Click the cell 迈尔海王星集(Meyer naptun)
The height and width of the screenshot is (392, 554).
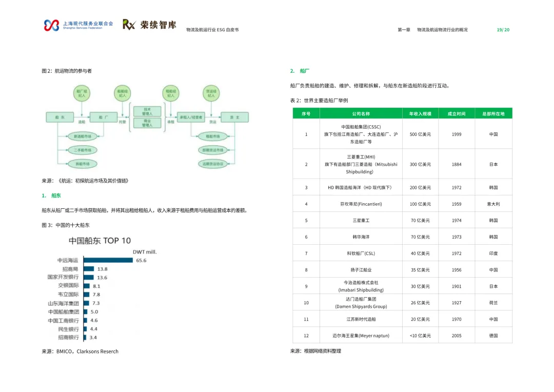coord(361,336)
